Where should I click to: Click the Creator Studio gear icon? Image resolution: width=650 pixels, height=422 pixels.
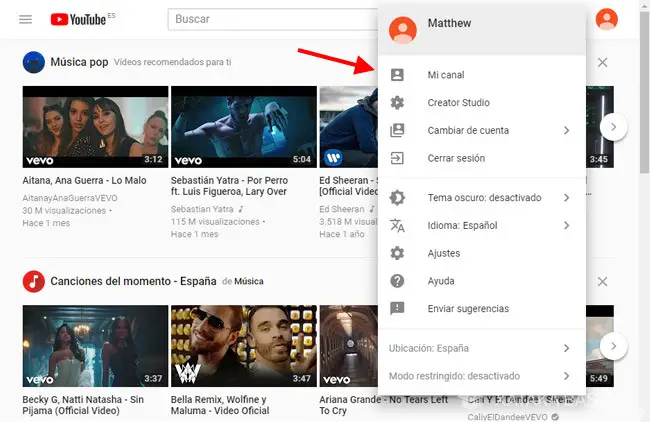coord(397,102)
